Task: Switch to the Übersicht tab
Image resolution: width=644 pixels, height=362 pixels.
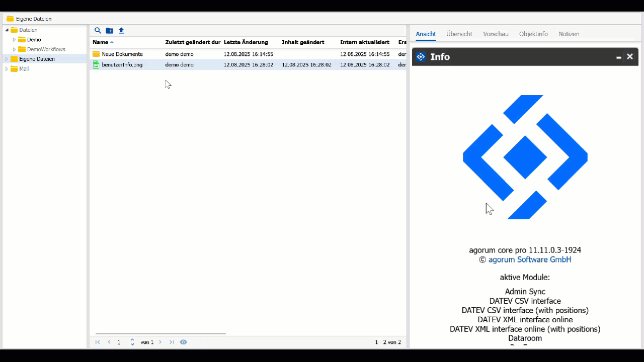Action: coord(459,34)
